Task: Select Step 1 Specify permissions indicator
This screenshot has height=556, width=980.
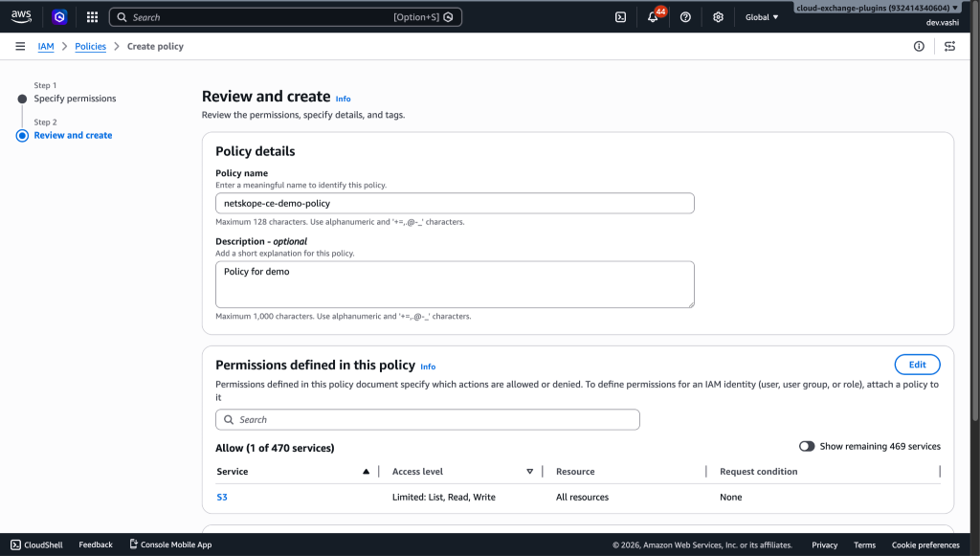Action: [22, 99]
